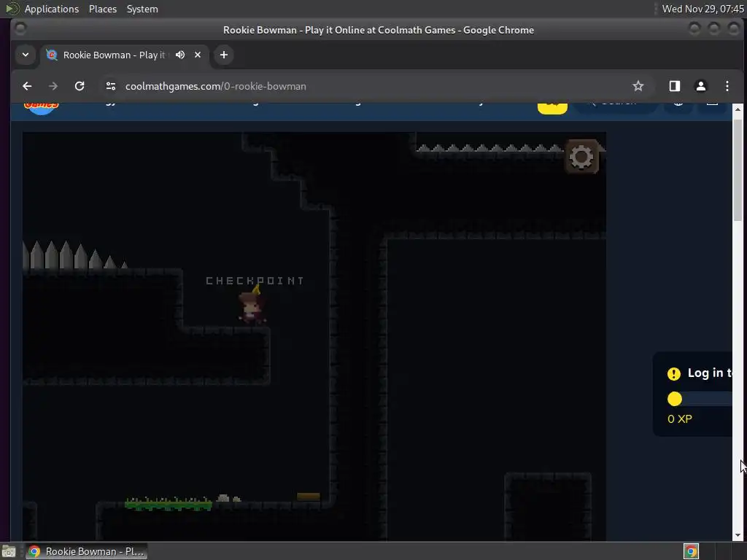Open the Chrome three-dot menu

(727, 86)
